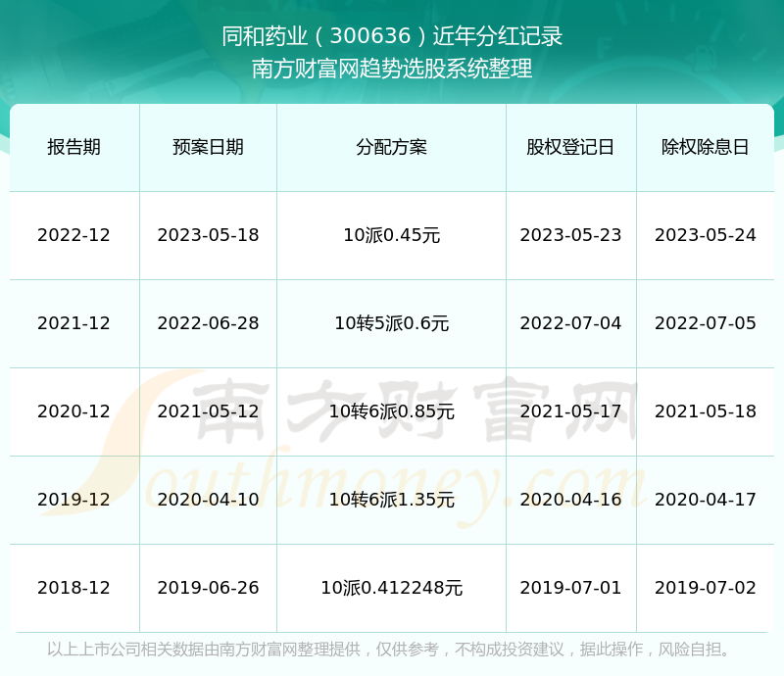The height and width of the screenshot is (676, 784).
Task: Select proposal date 2022-06-28
Action: pos(208,323)
